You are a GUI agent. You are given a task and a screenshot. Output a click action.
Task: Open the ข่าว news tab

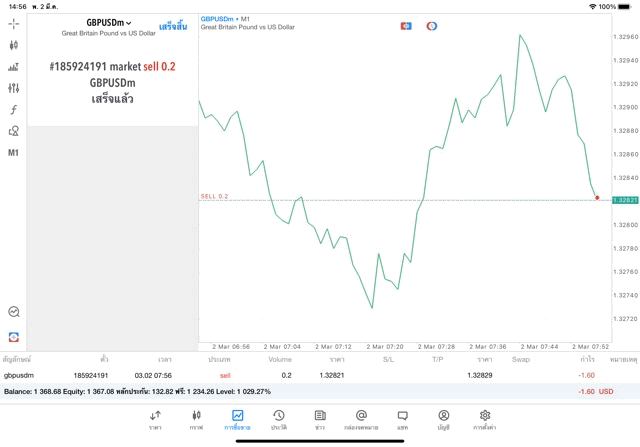pos(319,419)
